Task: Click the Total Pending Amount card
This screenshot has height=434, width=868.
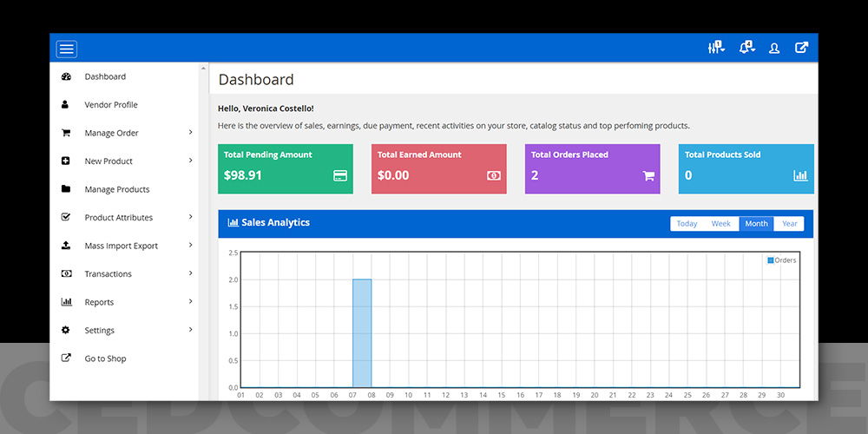Action: (285, 169)
